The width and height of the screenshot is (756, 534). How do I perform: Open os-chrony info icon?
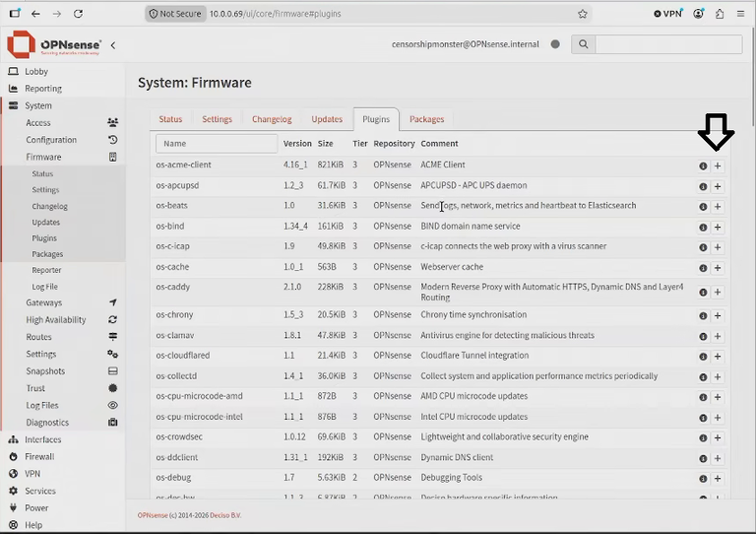[x=703, y=316]
